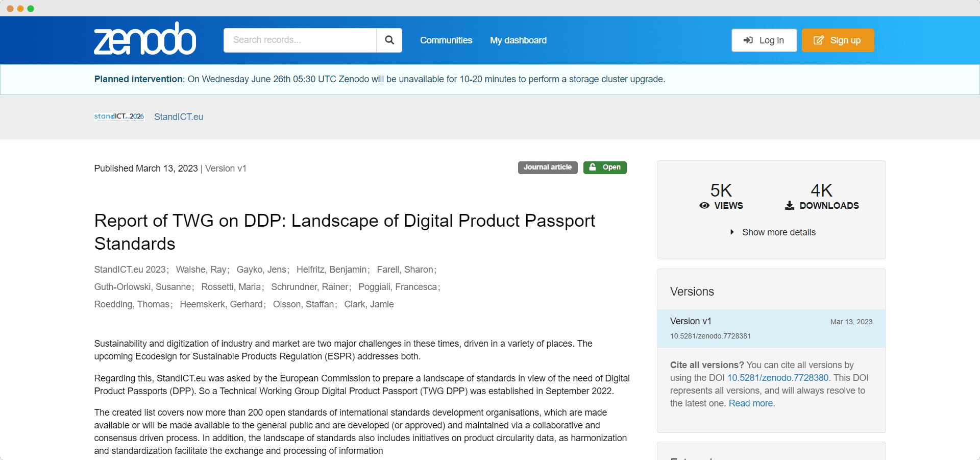980x460 pixels.
Task: Click the magnifier search button
Action: click(389, 40)
